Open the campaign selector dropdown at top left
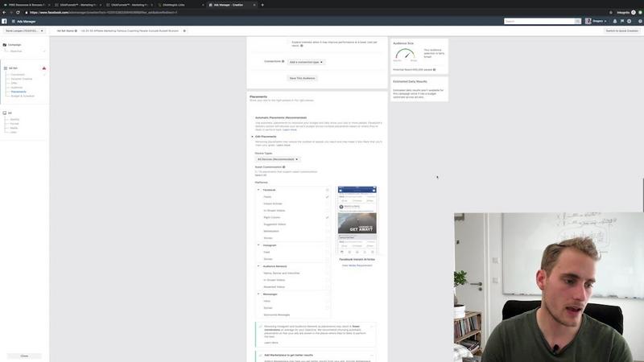The image size is (644, 362). [x=24, y=31]
